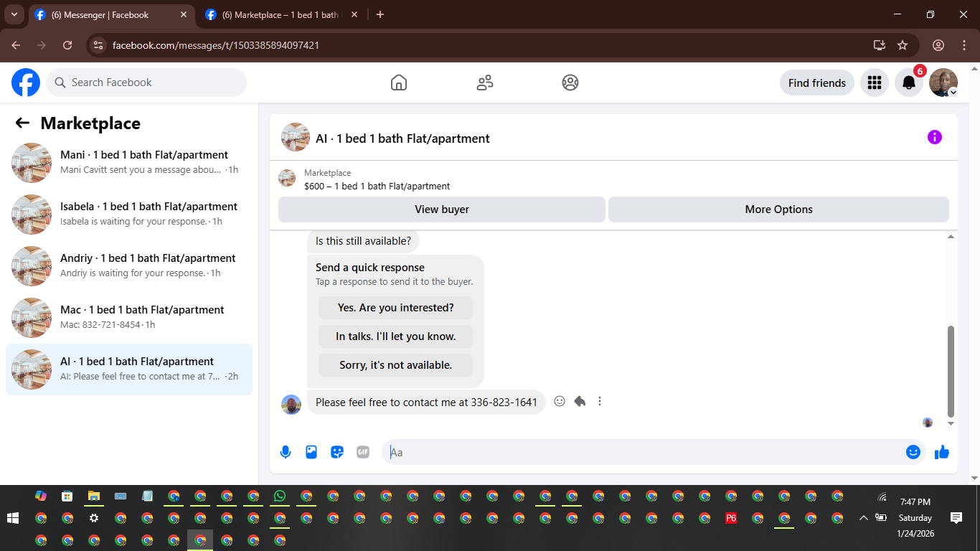Send a thumbs up like
Screen dimensions: 980x551
pyautogui.click(x=942, y=452)
